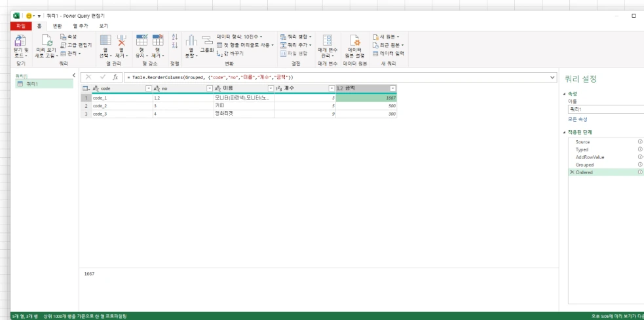Collapse the queries pane with the arrow
Viewport: 644px width, 320px height.
[x=74, y=75]
